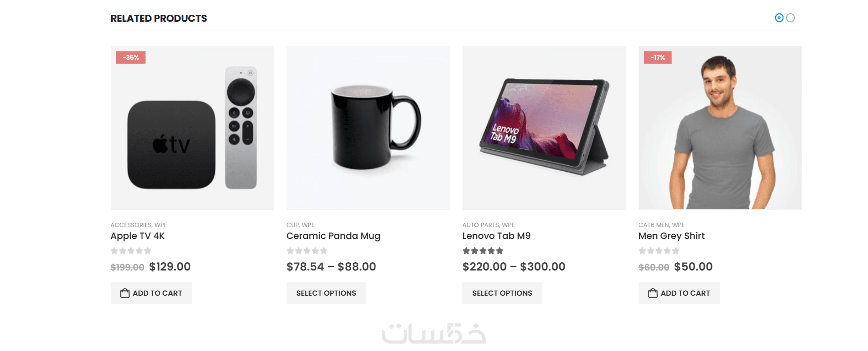
Task: Select the first carousel page dot
Action: point(779,18)
